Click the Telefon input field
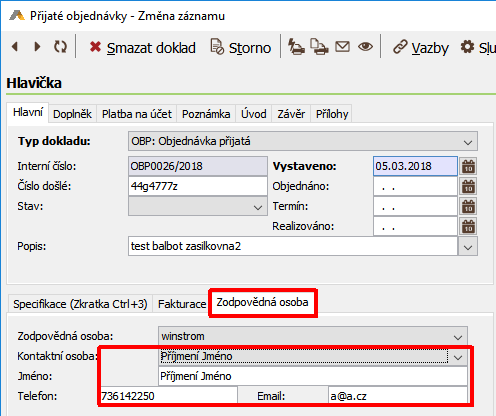Viewport: 496px width, 416px height. click(168, 396)
